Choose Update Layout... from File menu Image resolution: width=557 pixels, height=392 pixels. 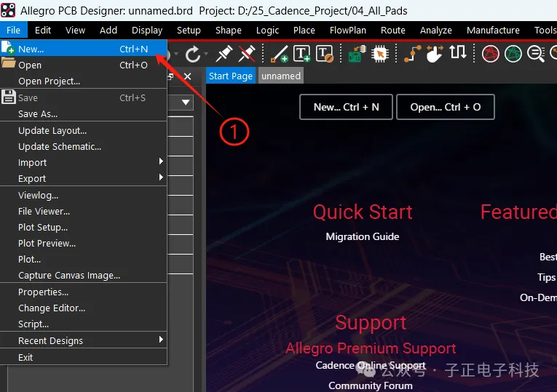(84, 131)
